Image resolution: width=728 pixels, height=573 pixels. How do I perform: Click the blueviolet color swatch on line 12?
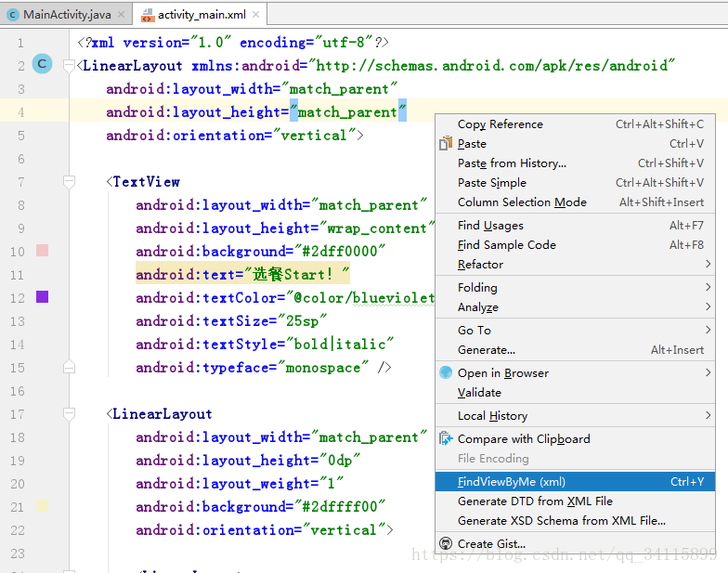pos(43,297)
